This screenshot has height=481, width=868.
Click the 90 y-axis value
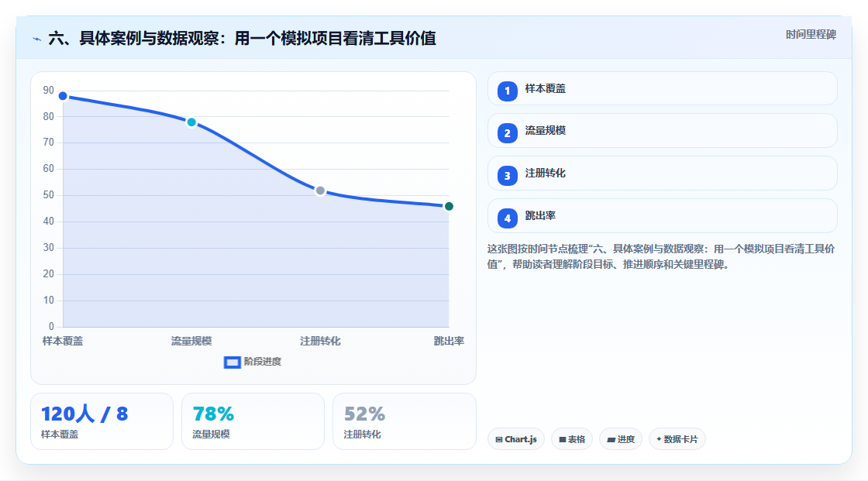pyautogui.click(x=49, y=90)
